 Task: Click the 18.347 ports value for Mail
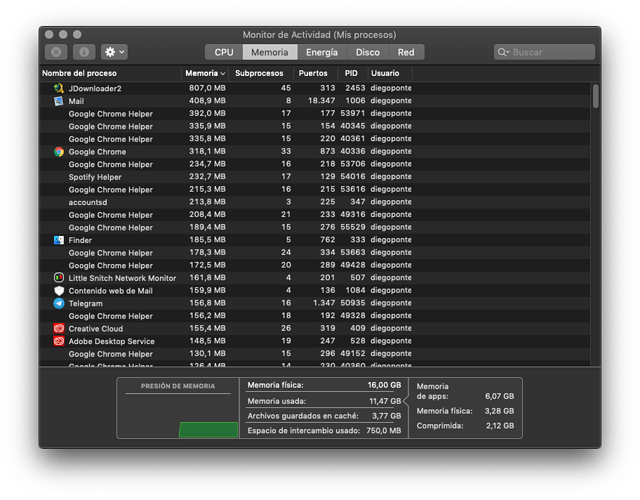coord(321,101)
